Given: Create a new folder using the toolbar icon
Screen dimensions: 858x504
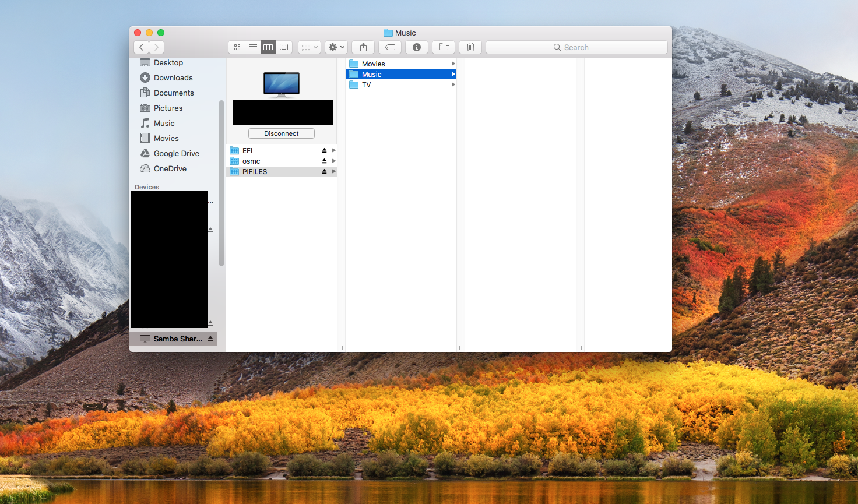Looking at the screenshot, I should click(x=444, y=47).
